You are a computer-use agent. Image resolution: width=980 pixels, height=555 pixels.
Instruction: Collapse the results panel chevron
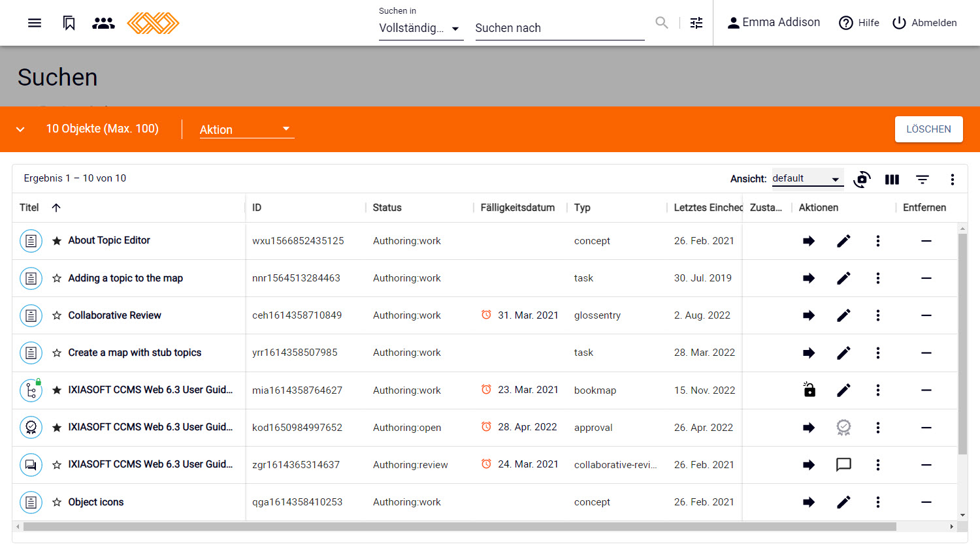20,129
